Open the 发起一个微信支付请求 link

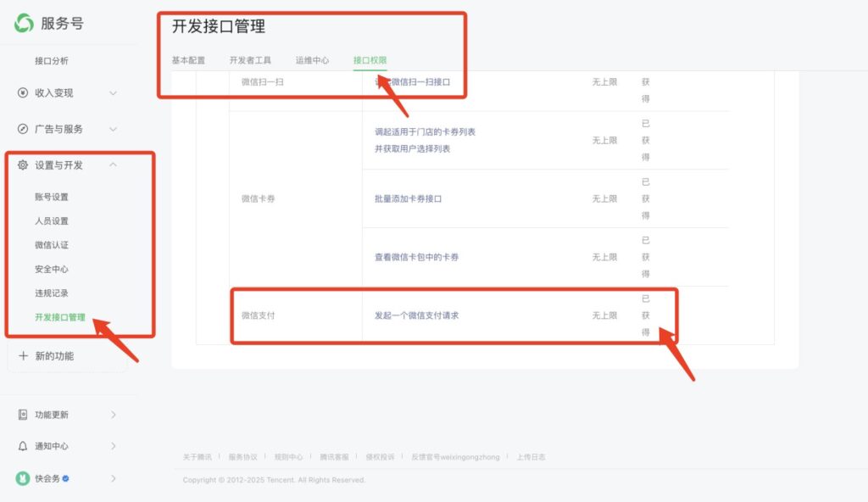tap(416, 315)
